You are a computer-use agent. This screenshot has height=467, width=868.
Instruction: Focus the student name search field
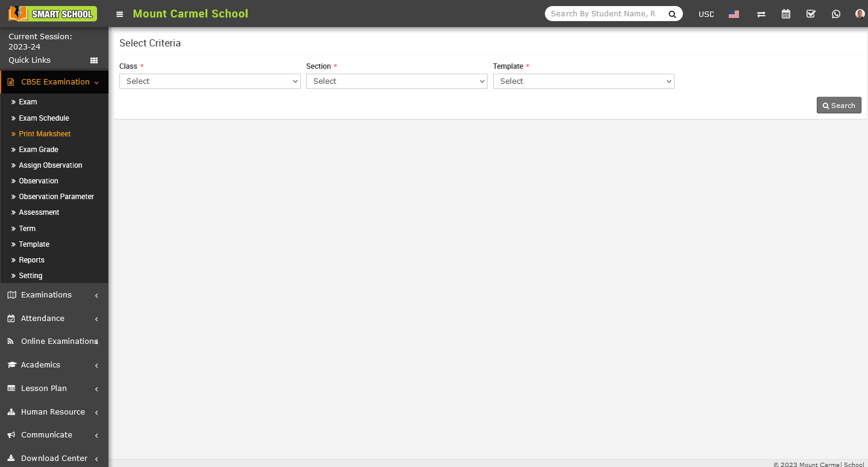point(604,14)
